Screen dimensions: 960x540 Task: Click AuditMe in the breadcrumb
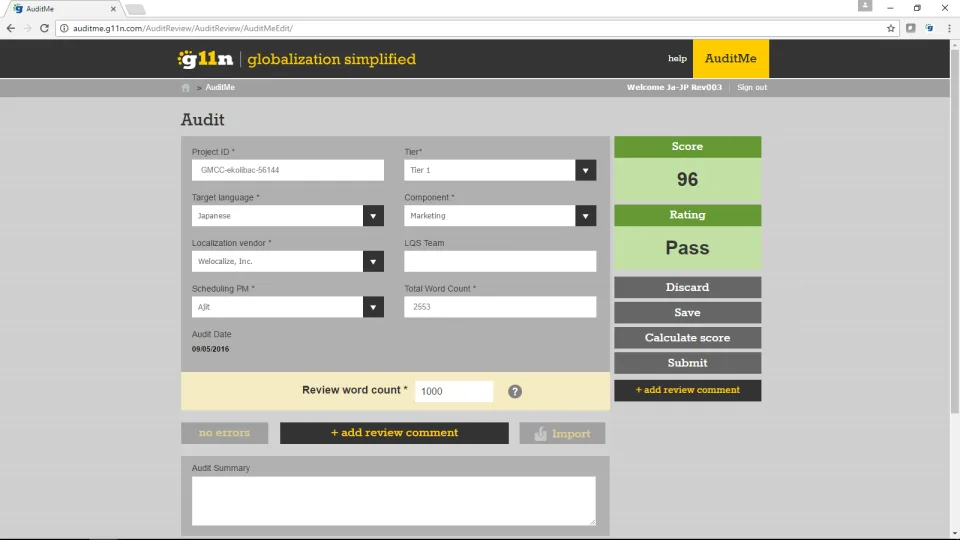click(x=220, y=88)
